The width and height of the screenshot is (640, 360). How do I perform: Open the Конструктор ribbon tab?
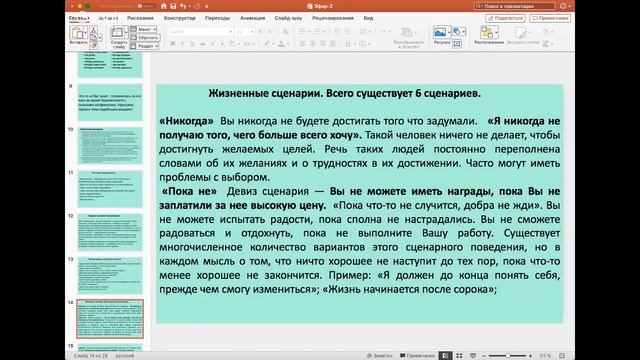click(180, 18)
